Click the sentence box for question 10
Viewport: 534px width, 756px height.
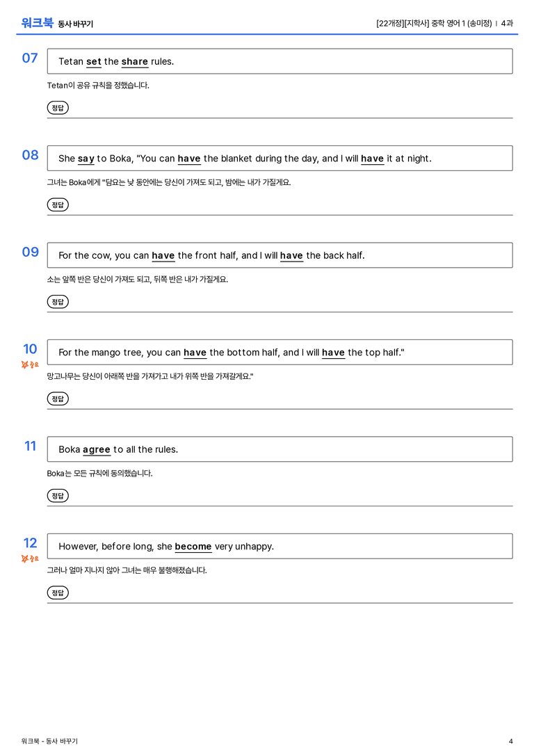(280, 352)
